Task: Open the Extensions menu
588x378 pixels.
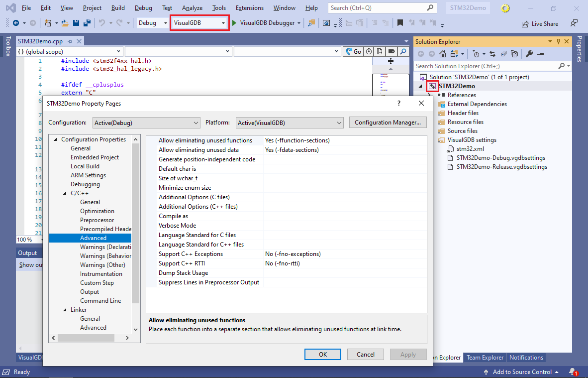Action: (249, 8)
